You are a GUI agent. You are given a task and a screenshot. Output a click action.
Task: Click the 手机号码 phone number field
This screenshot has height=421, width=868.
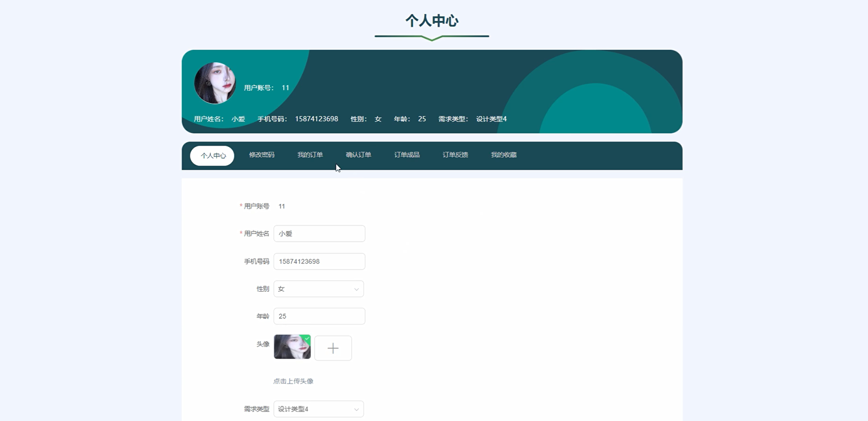tap(319, 261)
